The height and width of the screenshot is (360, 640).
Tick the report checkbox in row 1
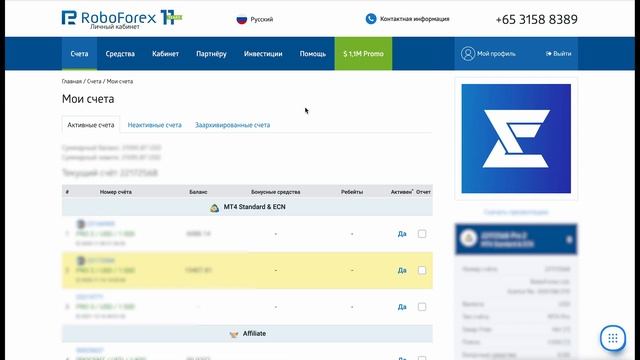[x=422, y=234]
